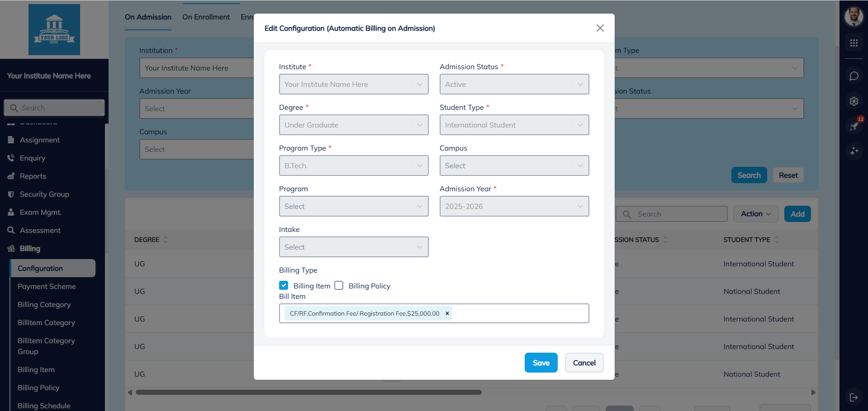Click the Save button
This screenshot has width=868, height=411.
click(x=541, y=363)
